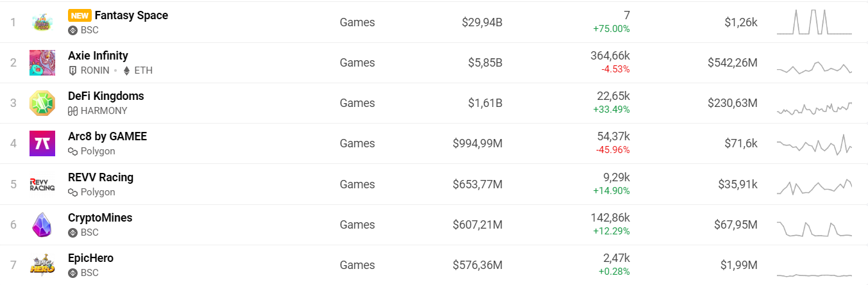Open the Fantasy Space game logo
Viewport: 868px width, 285px height.
click(42, 22)
